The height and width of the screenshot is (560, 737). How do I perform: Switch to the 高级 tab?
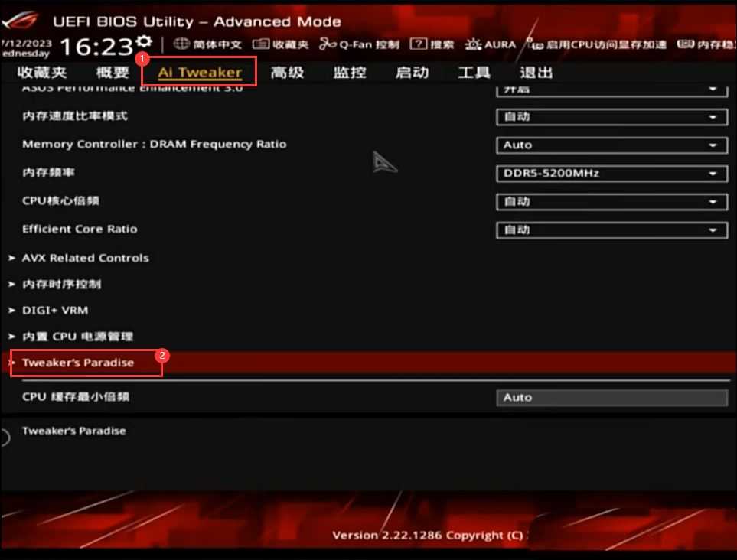287,73
